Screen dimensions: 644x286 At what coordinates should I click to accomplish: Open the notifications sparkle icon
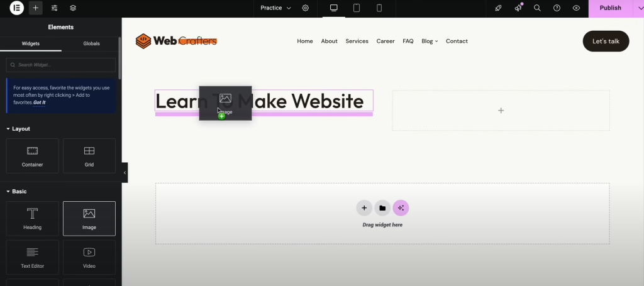[x=518, y=8]
